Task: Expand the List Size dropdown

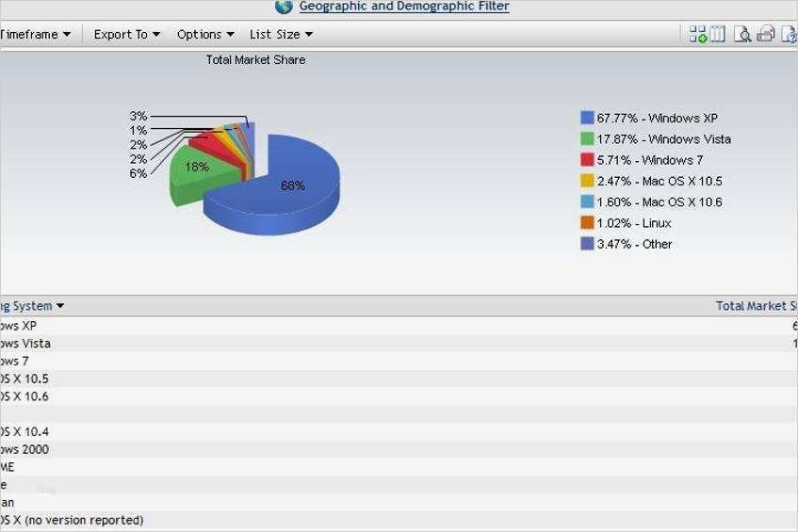Action: click(x=281, y=35)
